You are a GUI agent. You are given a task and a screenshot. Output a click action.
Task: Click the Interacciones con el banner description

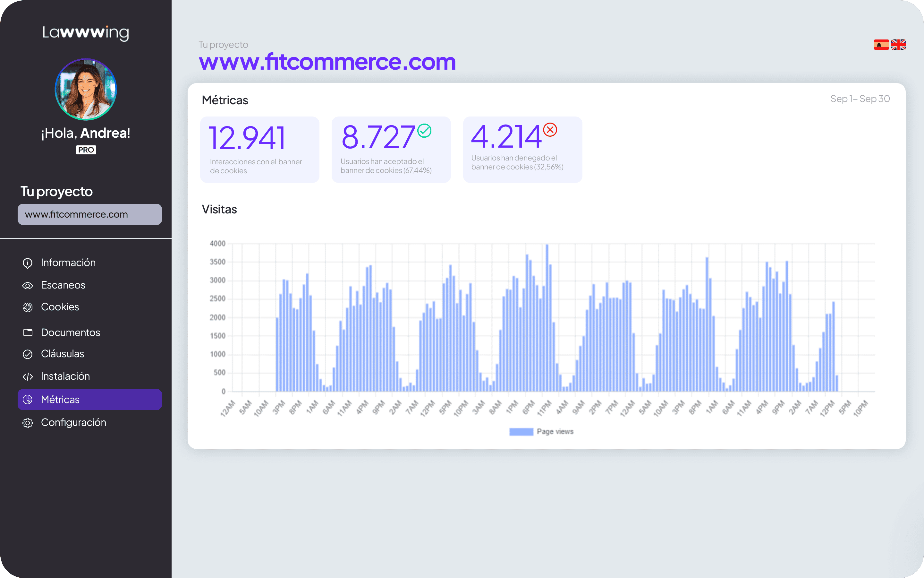256,166
